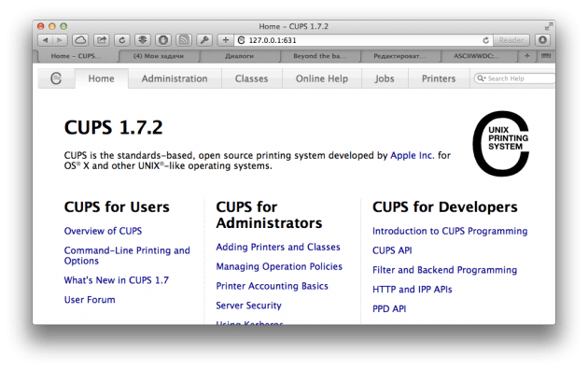Switch to the Beyond the ba... browser tab

(319, 56)
